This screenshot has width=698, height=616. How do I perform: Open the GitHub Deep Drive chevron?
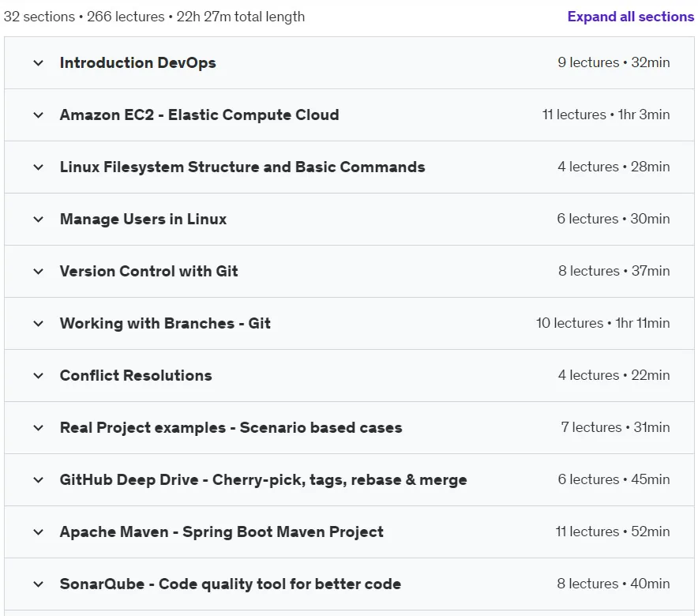click(38, 479)
